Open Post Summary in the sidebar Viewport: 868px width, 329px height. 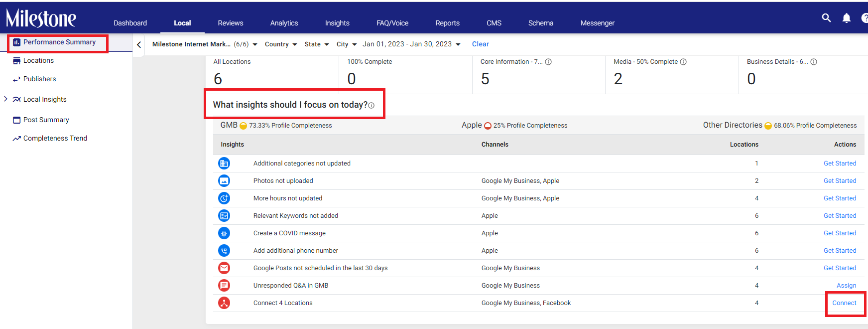[46, 120]
